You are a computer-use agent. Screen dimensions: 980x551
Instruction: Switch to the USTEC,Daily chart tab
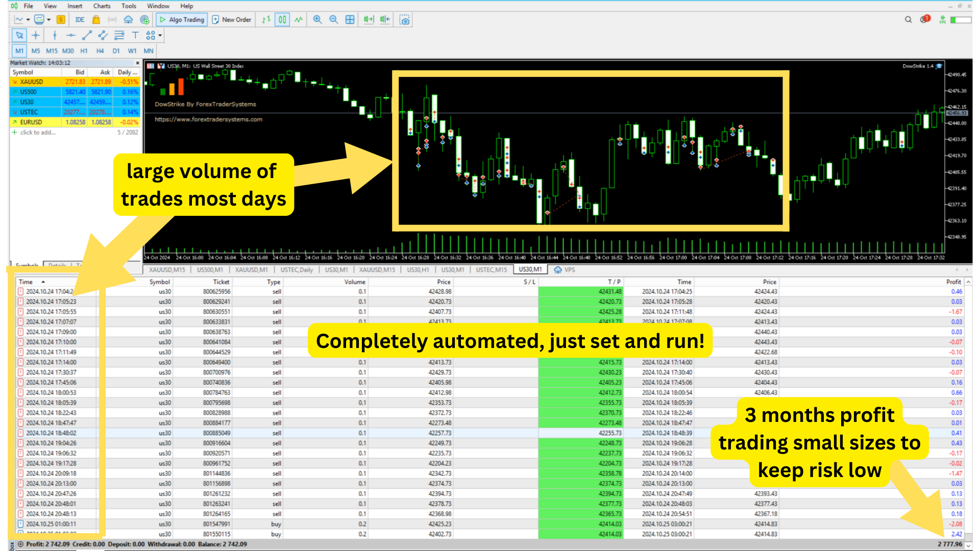(x=297, y=270)
